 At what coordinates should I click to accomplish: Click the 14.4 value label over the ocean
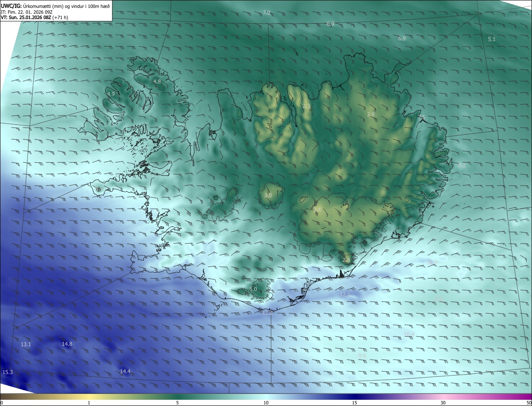pos(125,371)
